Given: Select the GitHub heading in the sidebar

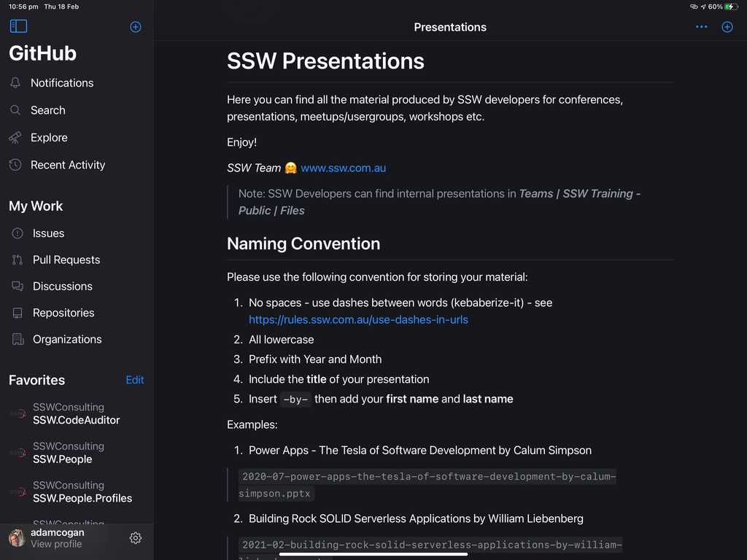Looking at the screenshot, I should pyautogui.click(x=42, y=52).
